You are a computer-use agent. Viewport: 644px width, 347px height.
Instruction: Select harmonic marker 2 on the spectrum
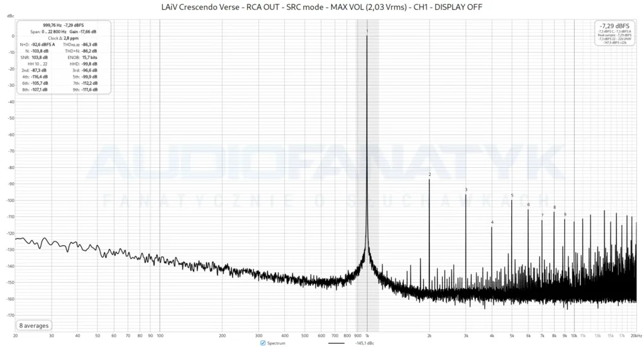(x=430, y=175)
